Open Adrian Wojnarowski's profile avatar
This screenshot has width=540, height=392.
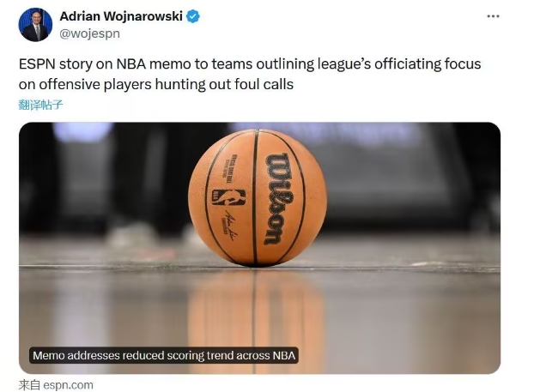35,25
